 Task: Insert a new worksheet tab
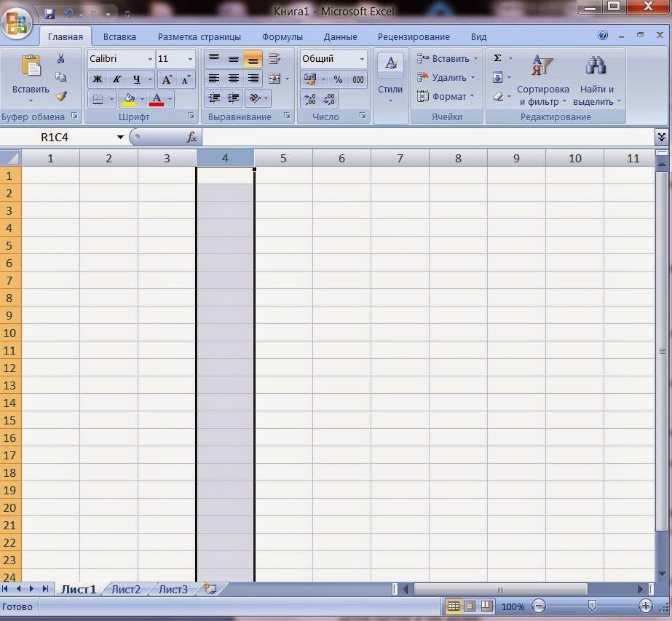pos(210,589)
